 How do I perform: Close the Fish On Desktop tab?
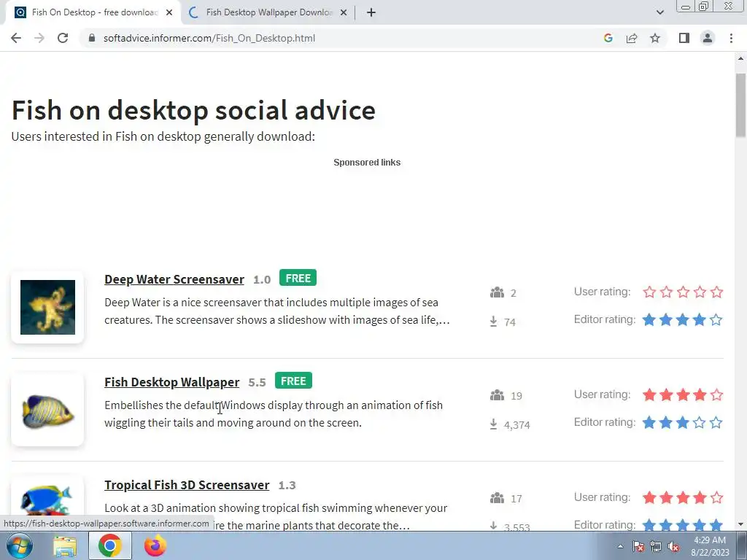169,12
